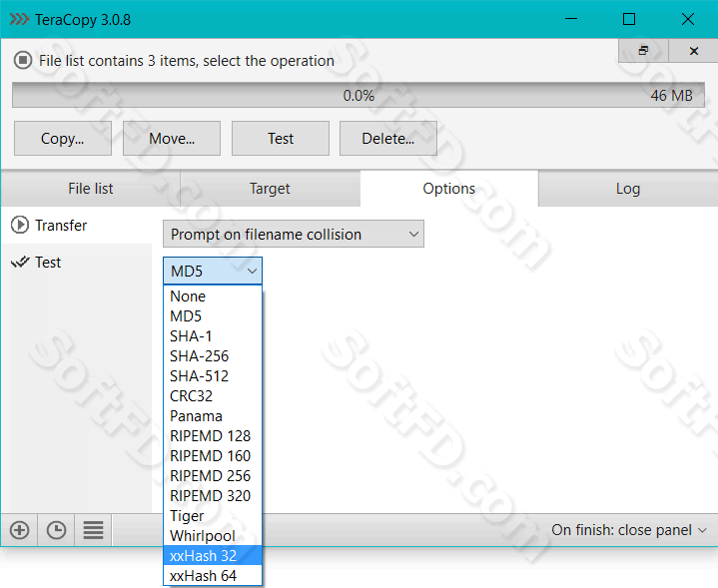Select Test in the options sidebar

[76, 263]
